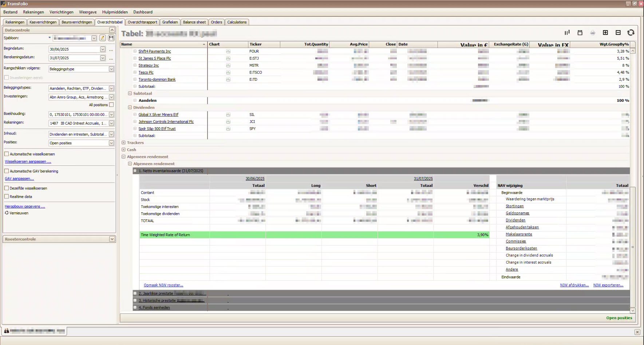644x345 pixels.
Task: Check the All positions checkbox
Action: [x=111, y=105]
